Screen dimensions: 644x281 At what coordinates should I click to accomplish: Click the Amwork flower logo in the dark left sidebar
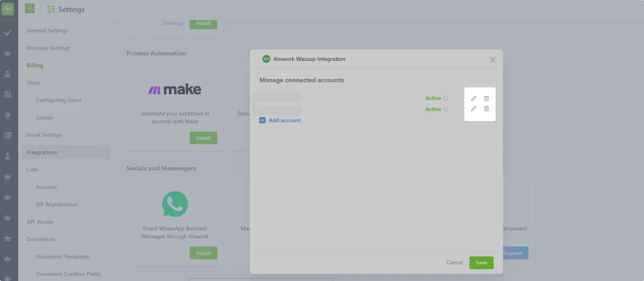(8, 9)
